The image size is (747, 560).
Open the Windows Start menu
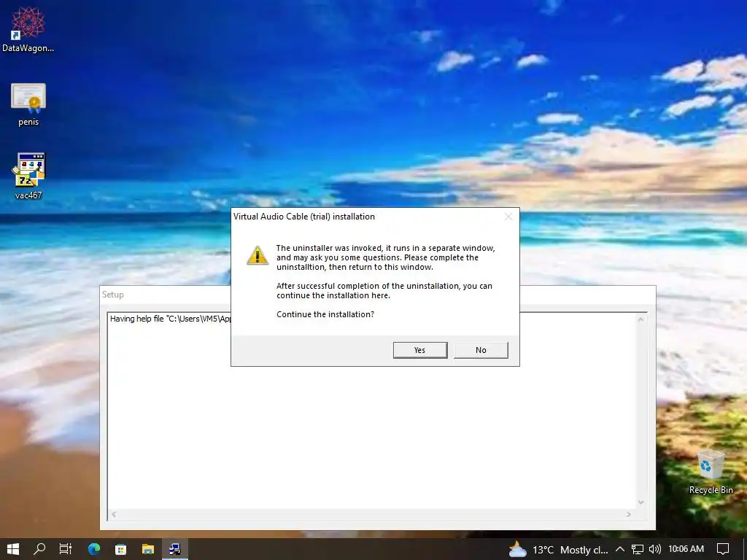13,549
